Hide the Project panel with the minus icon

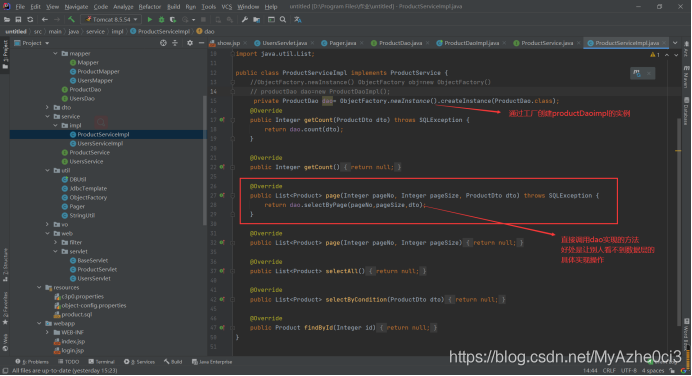[x=201, y=43]
